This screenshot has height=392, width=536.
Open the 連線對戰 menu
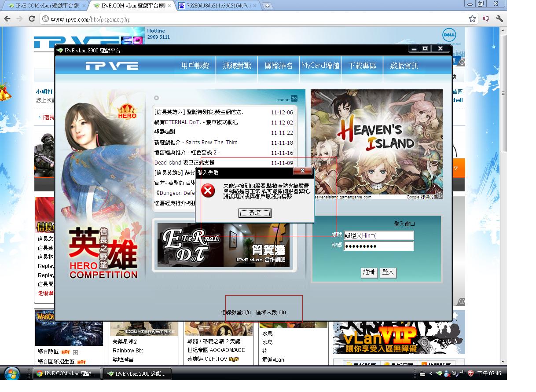[x=237, y=66]
